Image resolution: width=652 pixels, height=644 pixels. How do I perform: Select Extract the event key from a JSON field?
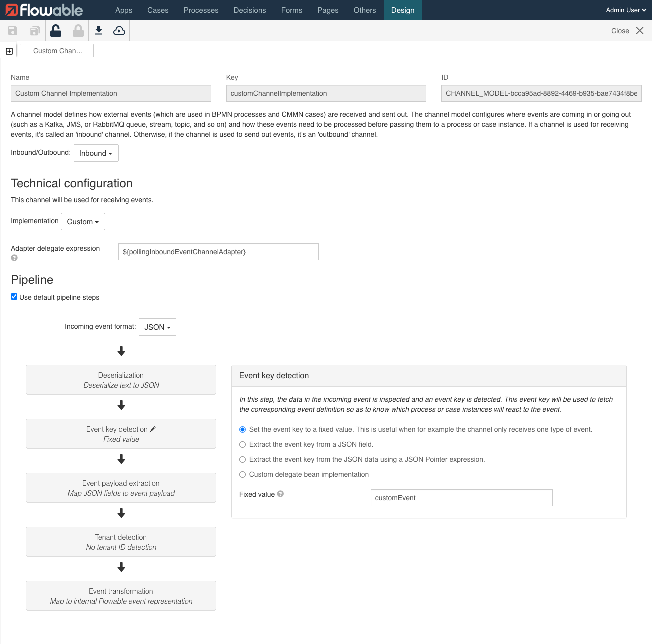click(x=242, y=444)
